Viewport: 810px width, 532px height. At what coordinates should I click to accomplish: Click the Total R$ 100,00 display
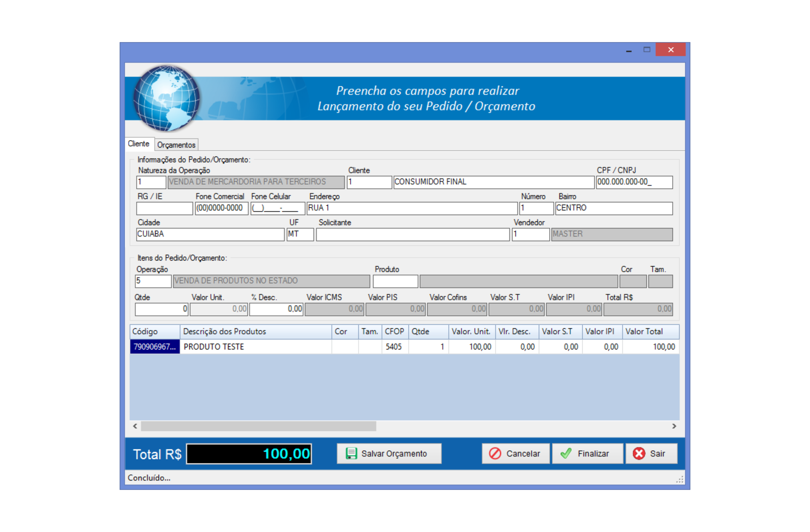point(249,454)
